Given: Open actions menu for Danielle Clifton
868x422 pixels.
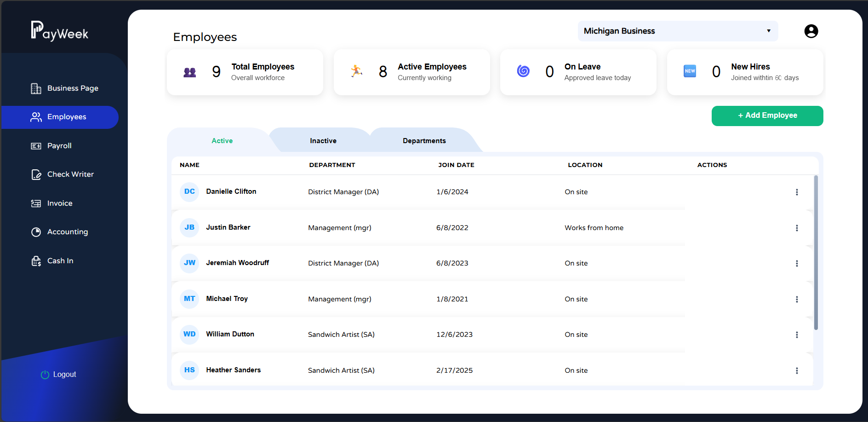Looking at the screenshot, I should click(797, 192).
